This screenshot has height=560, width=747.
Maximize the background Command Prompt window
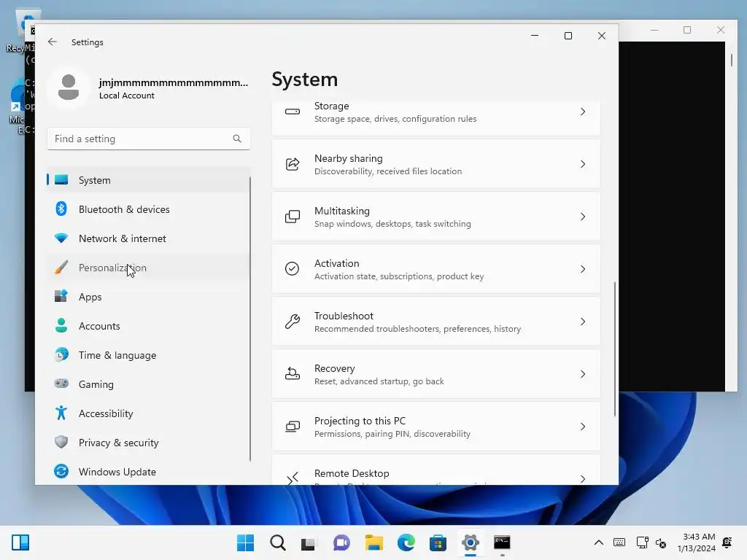(x=687, y=30)
